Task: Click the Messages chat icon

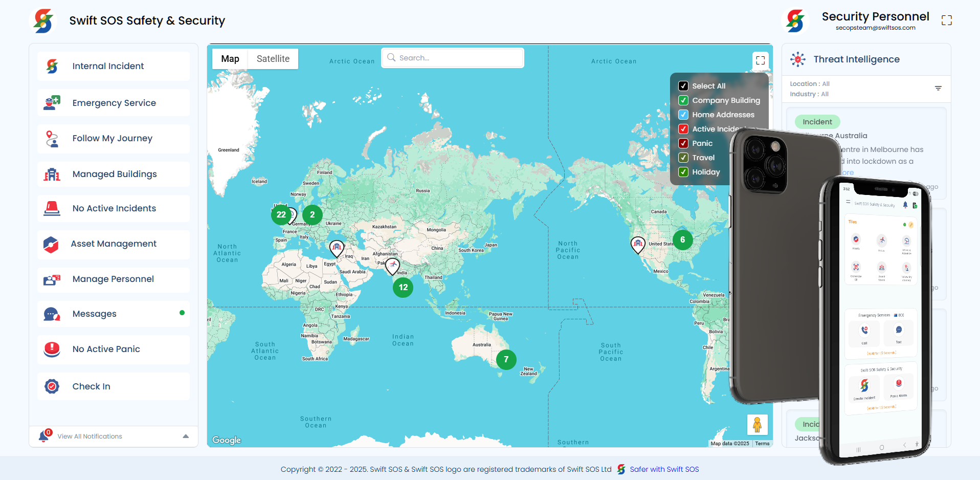Action: 52,314
